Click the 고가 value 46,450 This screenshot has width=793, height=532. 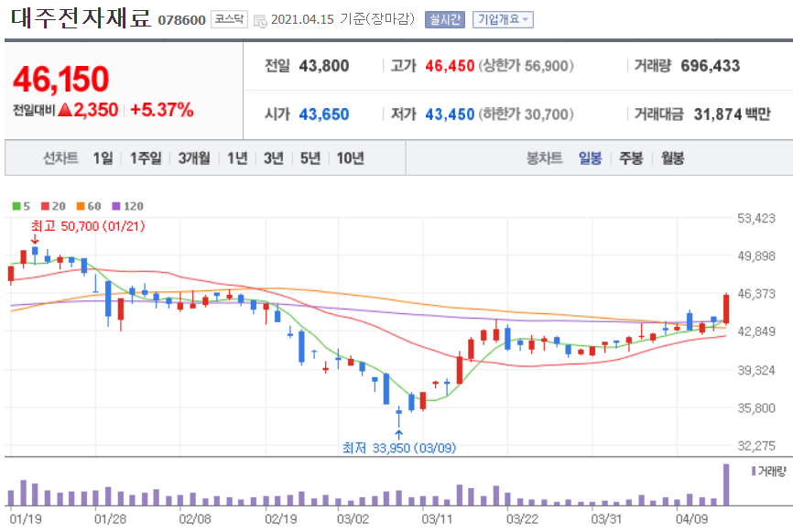(x=450, y=66)
